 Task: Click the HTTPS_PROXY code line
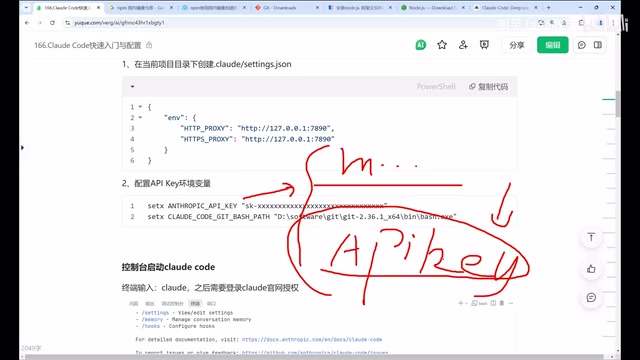257,139
